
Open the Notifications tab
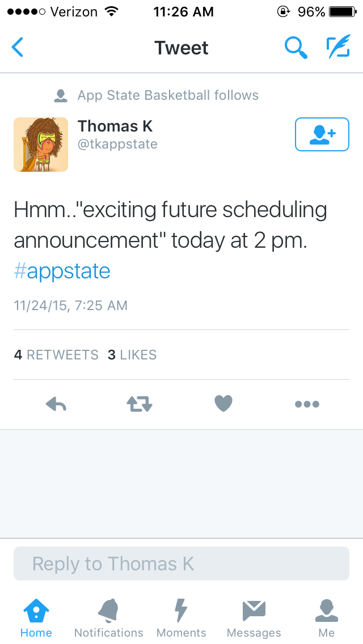click(x=109, y=618)
